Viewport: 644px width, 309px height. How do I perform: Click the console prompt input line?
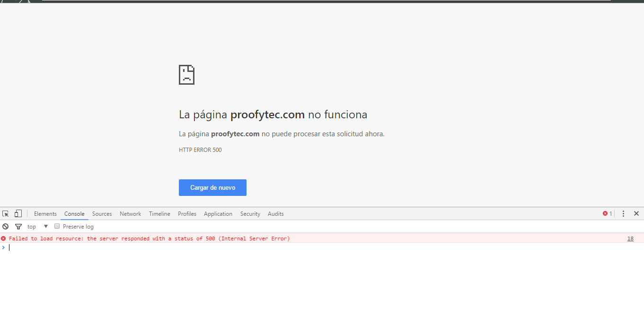pos(322,247)
